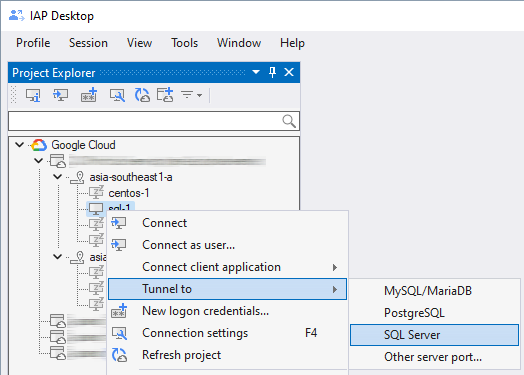Click the Connect as user menu icon
This screenshot has height=375, width=524.
[x=119, y=245]
